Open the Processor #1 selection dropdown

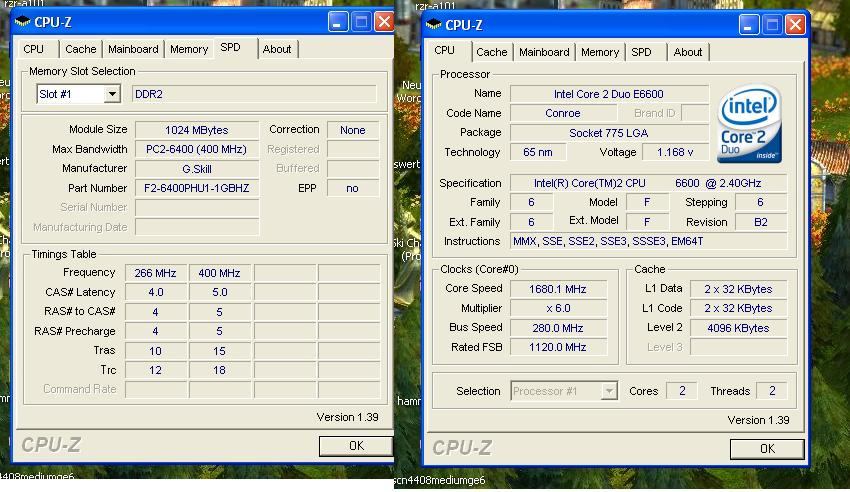(x=609, y=391)
